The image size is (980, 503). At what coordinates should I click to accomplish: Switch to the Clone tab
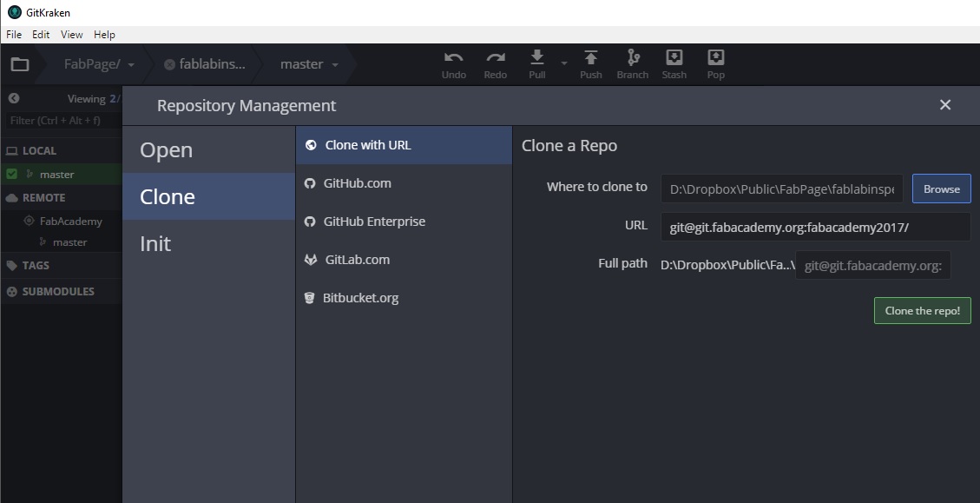pyautogui.click(x=208, y=196)
